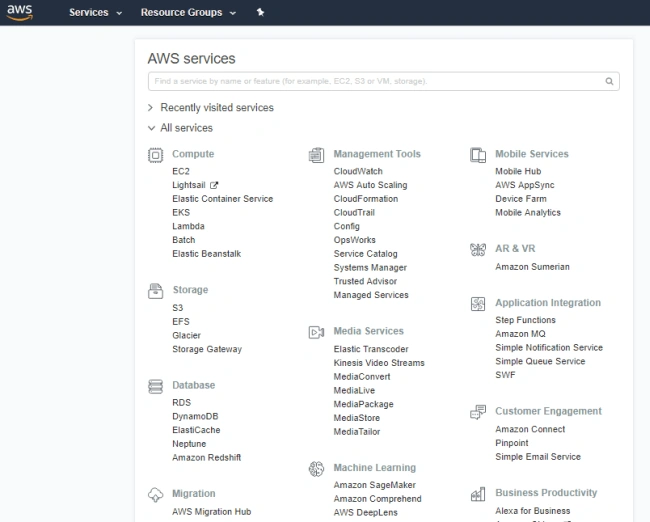Viewport: 650px width, 522px height.
Task: Open Amazon Sumerian
Action: pyautogui.click(x=532, y=267)
